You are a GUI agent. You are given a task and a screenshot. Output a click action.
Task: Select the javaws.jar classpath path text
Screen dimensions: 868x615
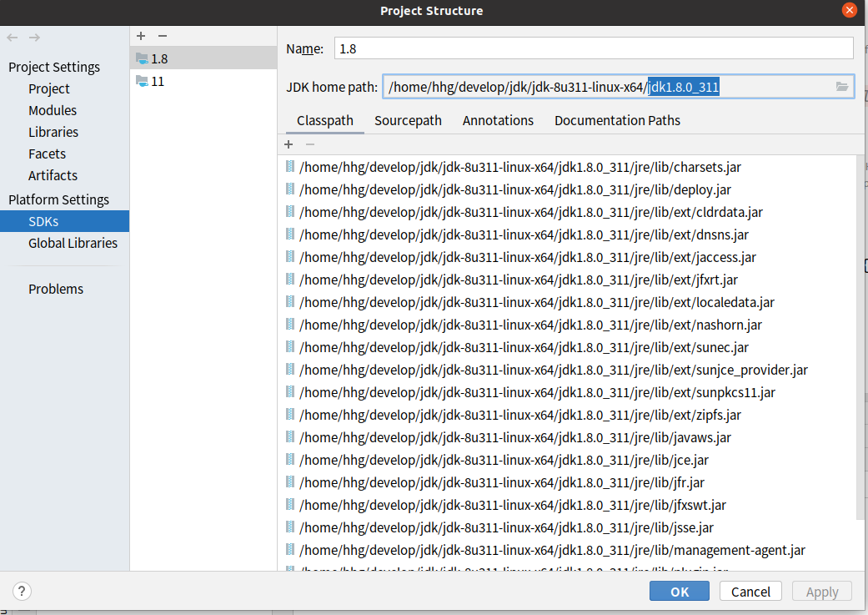tap(514, 437)
